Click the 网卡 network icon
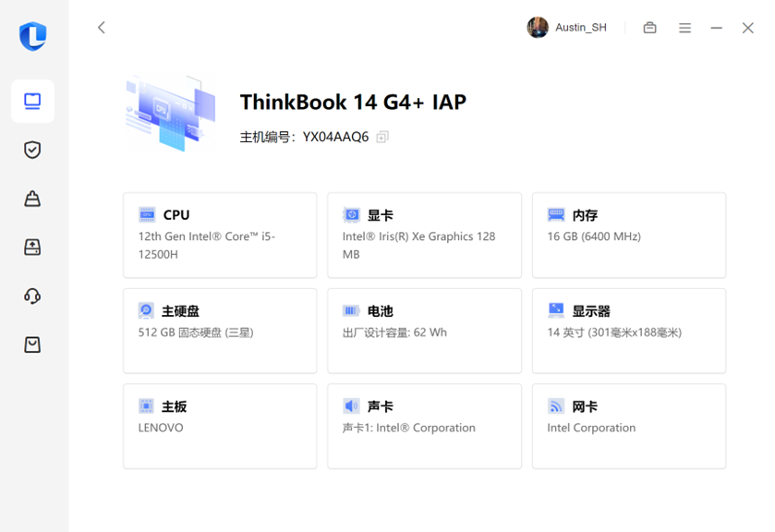Viewport: 775px width, 532px height. 556,406
